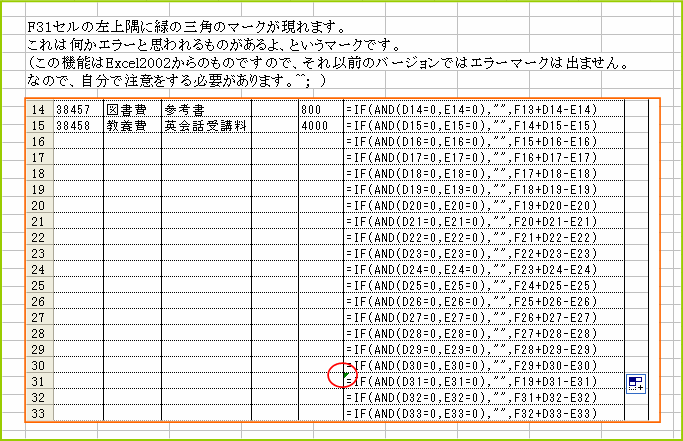Select row header 33
Screen dimensions: 683x441
39,413
